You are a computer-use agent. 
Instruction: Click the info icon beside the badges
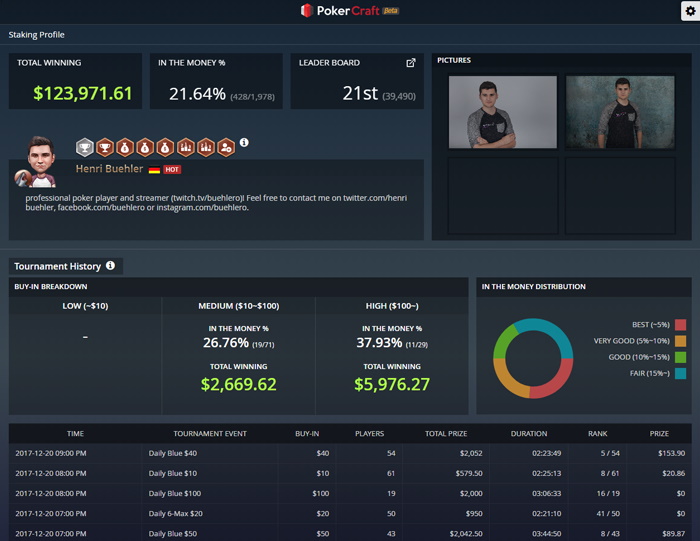tap(244, 142)
